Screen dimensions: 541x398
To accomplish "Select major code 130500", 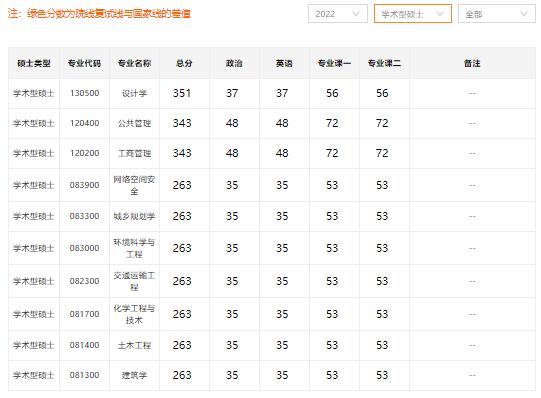I will coord(85,93).
